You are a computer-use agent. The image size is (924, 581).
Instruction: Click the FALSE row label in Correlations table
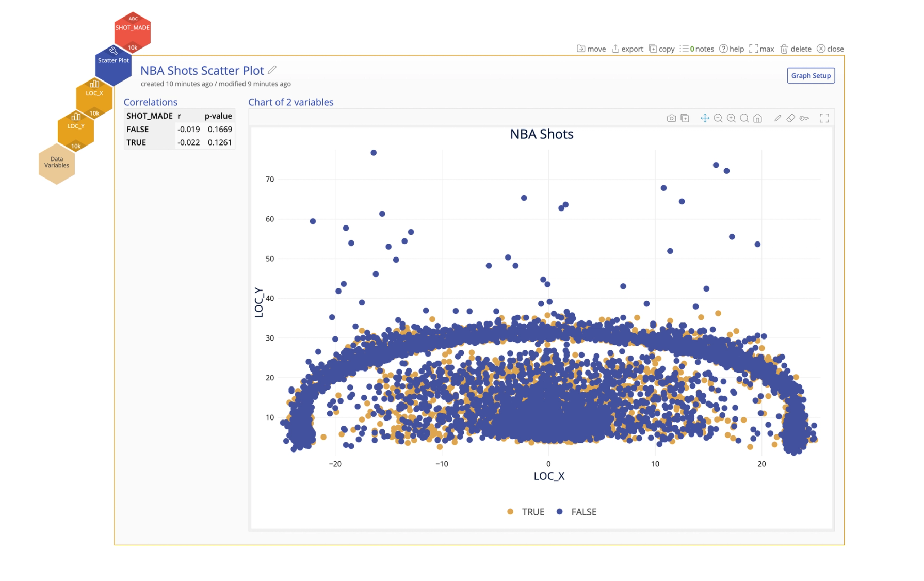[138, 129]
